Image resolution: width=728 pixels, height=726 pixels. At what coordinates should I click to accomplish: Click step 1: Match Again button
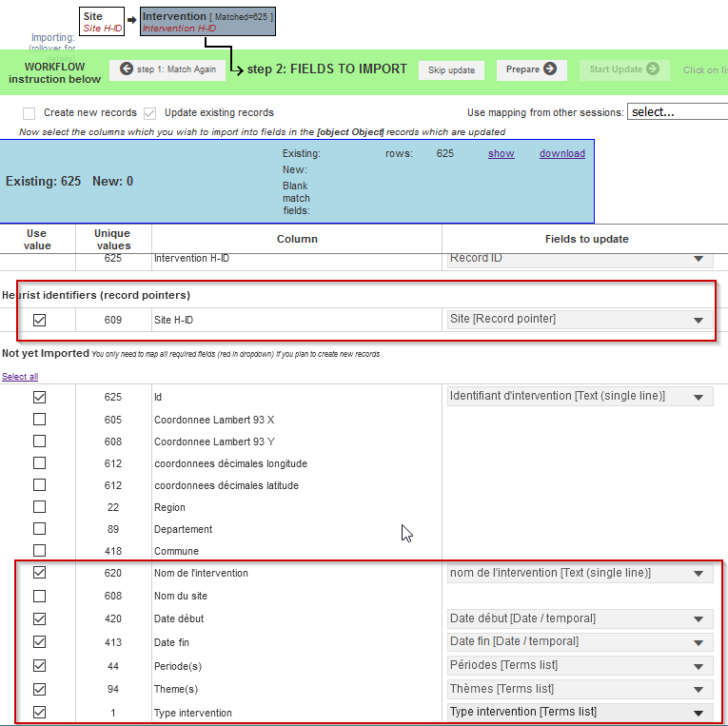pos(169,69)
